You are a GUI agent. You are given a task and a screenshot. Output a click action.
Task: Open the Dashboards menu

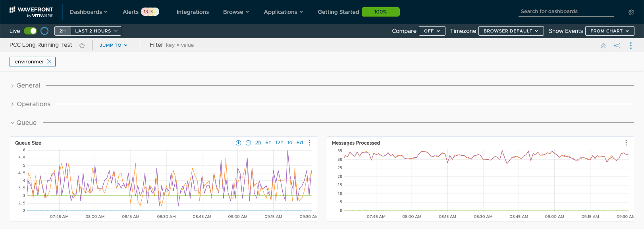click(x=89, y=12)
